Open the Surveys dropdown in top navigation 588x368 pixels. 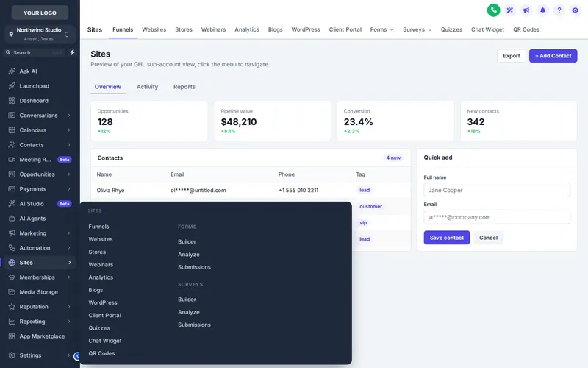tap(417, 29)
